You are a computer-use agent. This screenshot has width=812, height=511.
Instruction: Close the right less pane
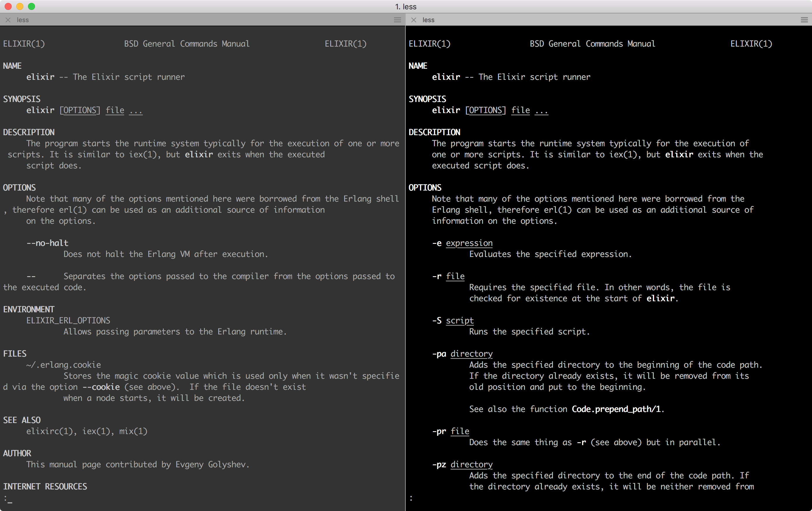click(414, 20)
